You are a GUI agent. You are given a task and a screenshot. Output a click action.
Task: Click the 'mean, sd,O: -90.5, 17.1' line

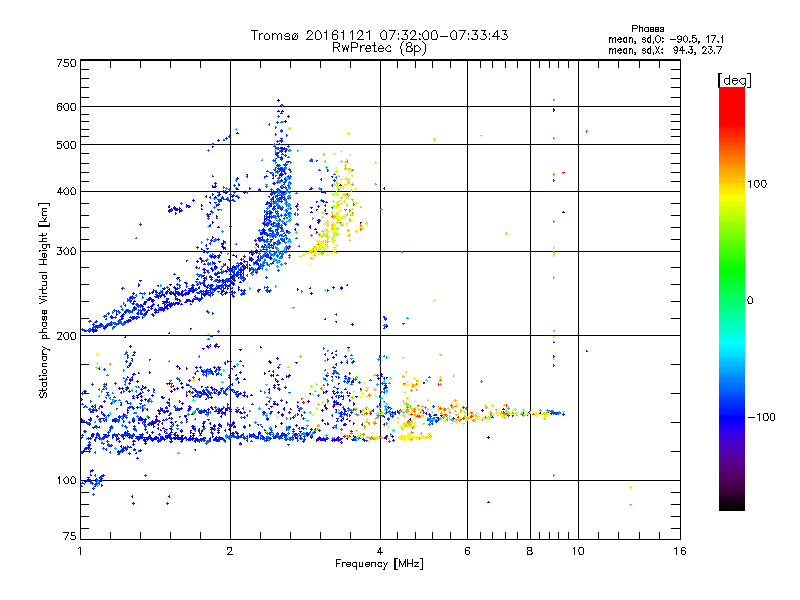[x=666, y=39]
